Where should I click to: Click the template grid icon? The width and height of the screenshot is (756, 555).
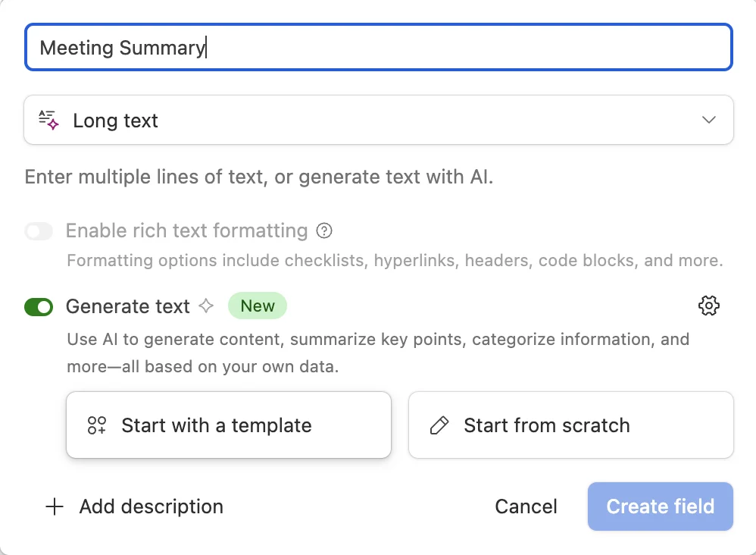coord(97,425)
